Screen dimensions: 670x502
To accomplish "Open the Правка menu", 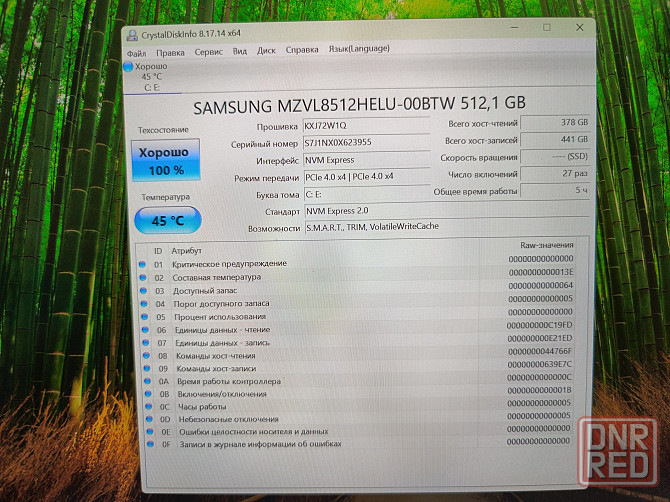I will click(x=170, y=53).
